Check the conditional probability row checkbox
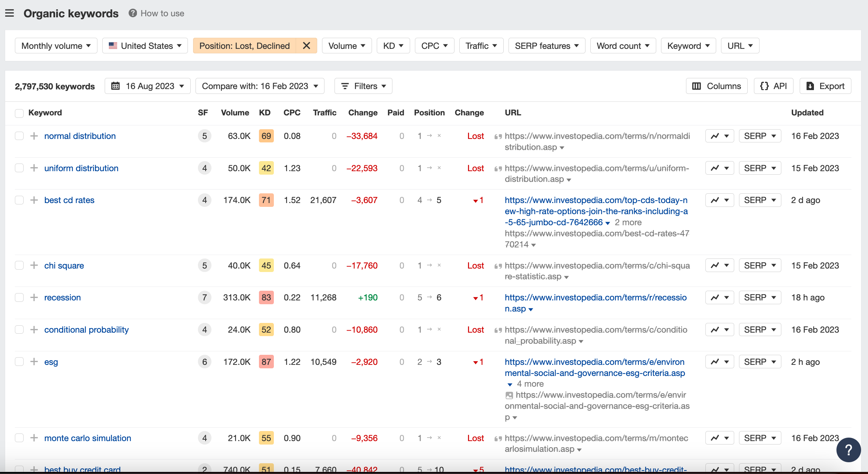868x474 pixels. click(x=19, y=330)
